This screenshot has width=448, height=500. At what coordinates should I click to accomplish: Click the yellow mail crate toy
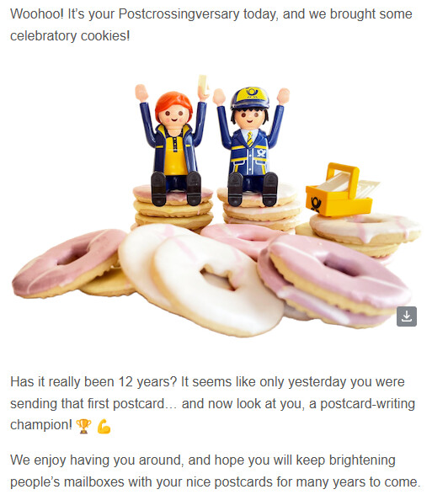click(340, 190)
